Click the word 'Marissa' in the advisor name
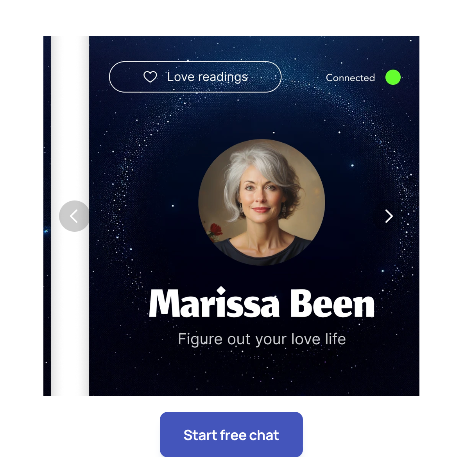The image size is (455, 476). click(x=214, y=303)
